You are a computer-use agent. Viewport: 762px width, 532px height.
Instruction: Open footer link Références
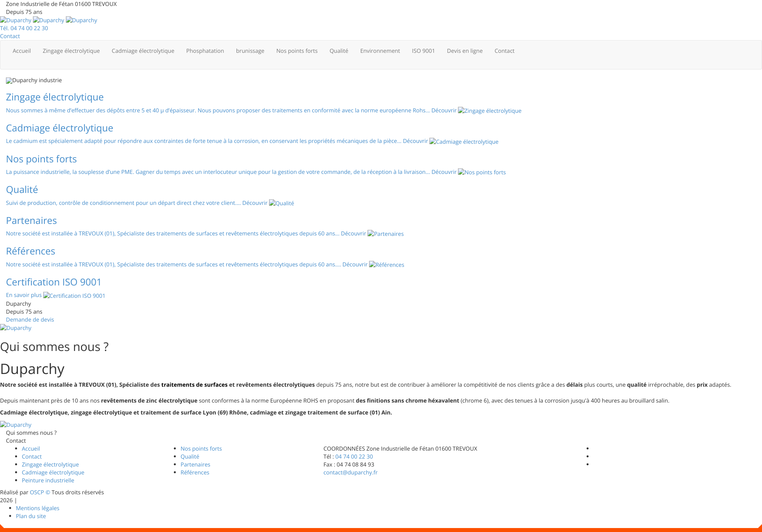coord(195,472)
